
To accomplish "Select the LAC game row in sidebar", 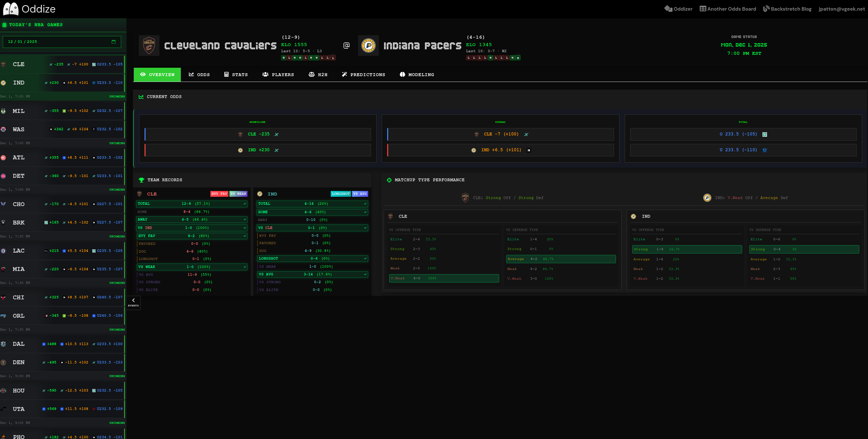I will tap(62, 251).
